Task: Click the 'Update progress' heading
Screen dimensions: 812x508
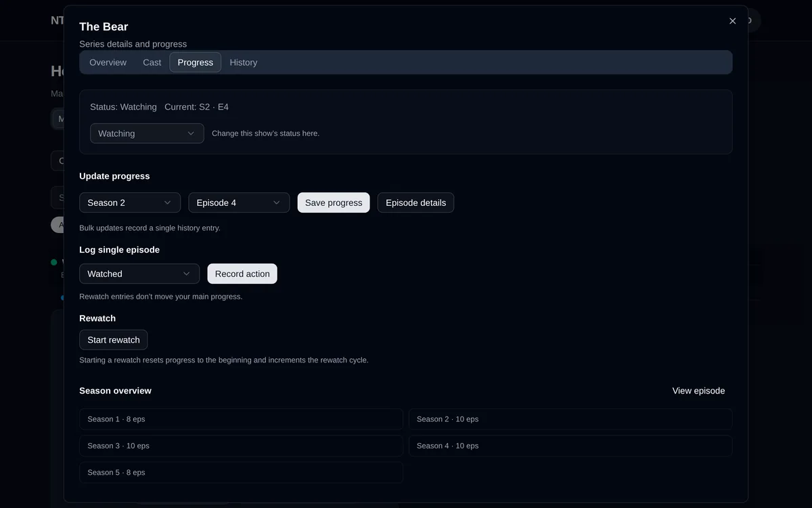Action: pyautogui.click(x=114, y=176)
